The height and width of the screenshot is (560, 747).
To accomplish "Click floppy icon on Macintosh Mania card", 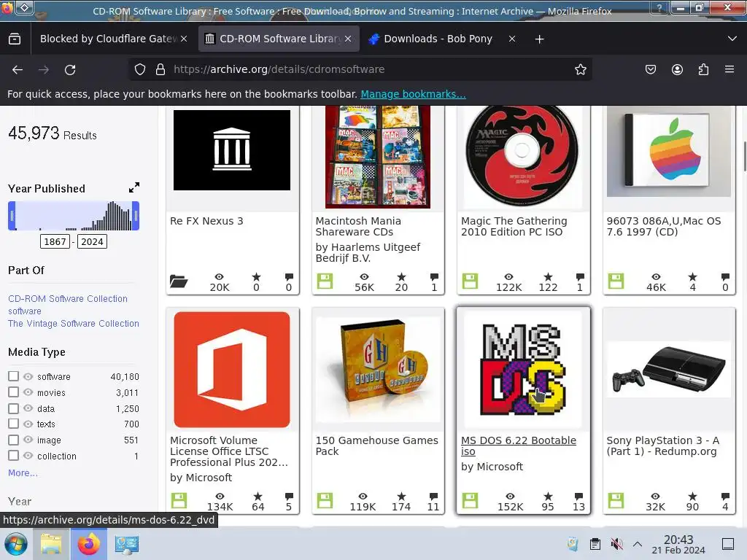I will [325, 281].
